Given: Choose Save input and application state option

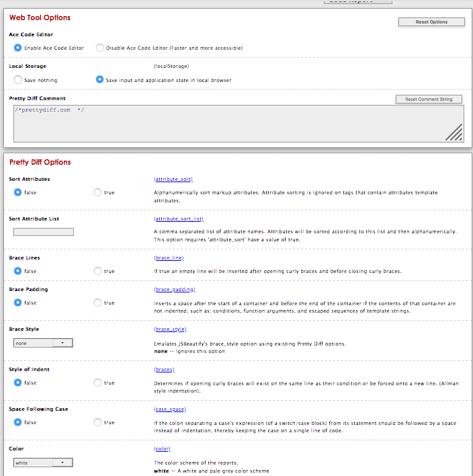Looking at the screenshot, I should point(99,79).
